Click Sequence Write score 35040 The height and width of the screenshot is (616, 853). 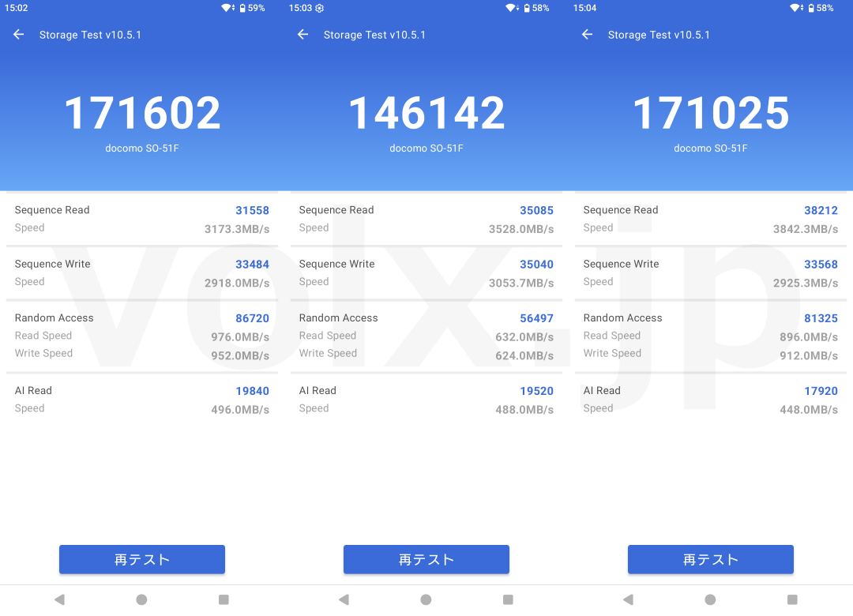(536, 265)
